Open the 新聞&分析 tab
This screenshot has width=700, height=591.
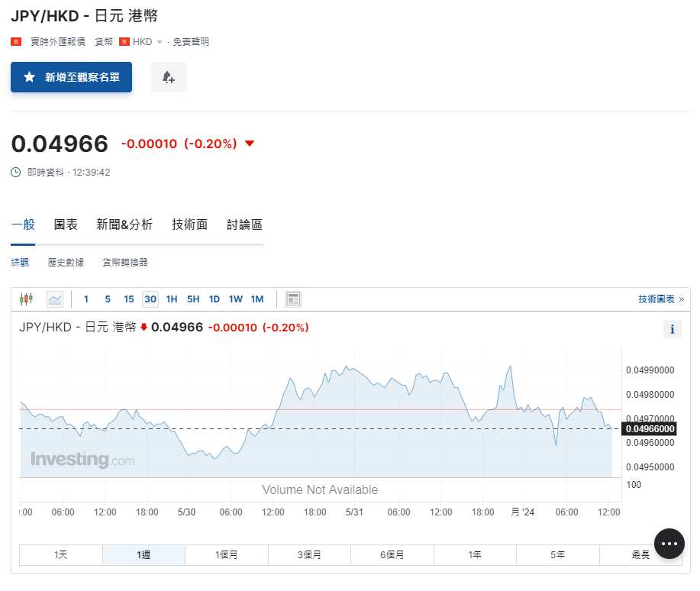[124, 224]
